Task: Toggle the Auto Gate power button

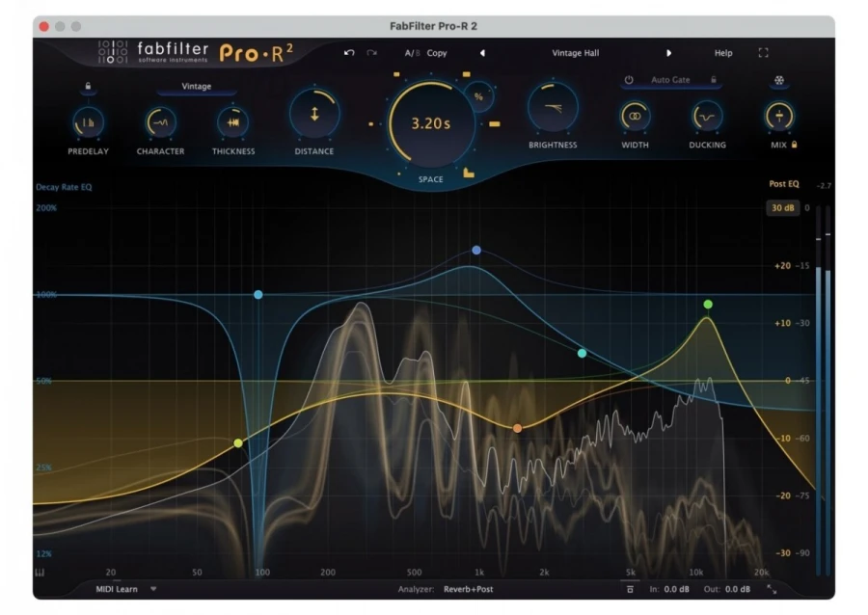Action: tap(629, 80)
